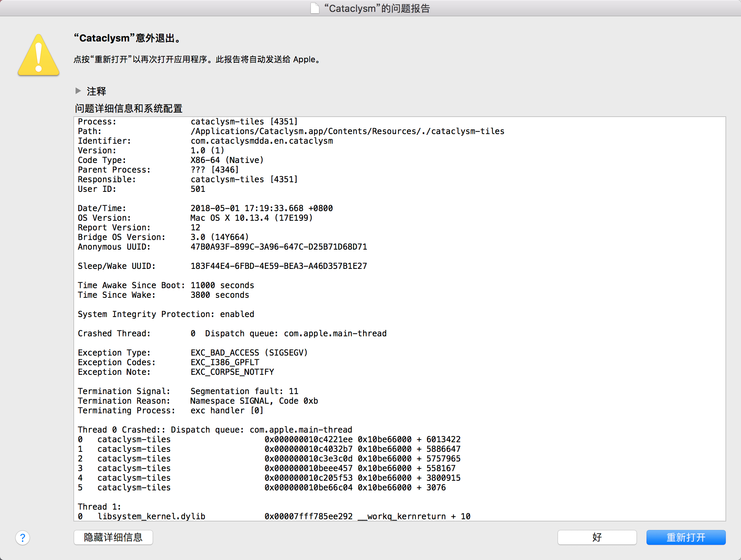Click the document icon in title bar

(x=315, y=8)
